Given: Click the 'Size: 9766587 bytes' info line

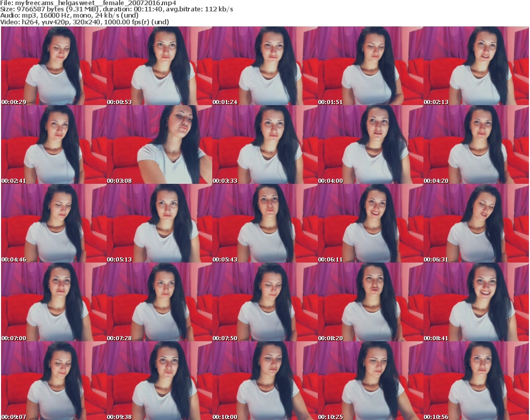Looking at the screenshot, I should click(116, 9).
